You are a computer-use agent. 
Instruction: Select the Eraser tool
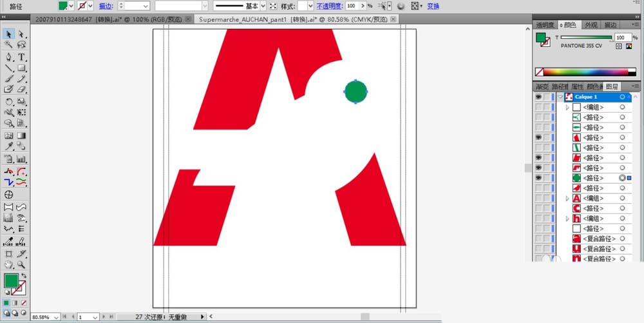pos(21,89)
